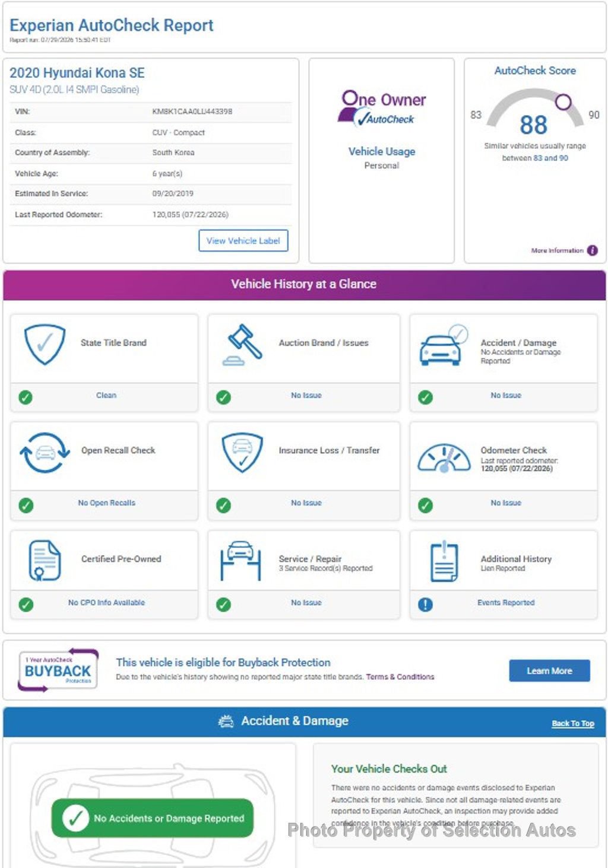
Task: Click the Service / Repair car lift icon
Action: tap(240, 560)
